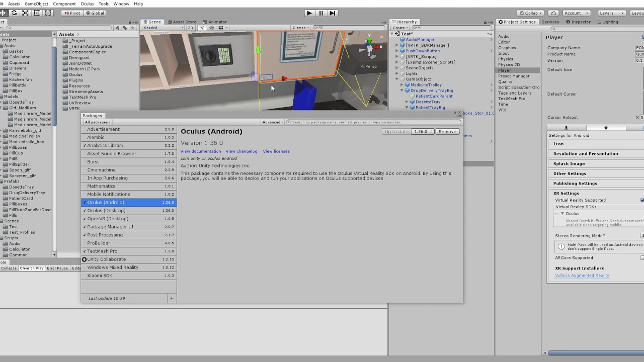The width and height of the screenshot is (644, 362).
Task: Open View changelog link
Action: pos(242,151)
